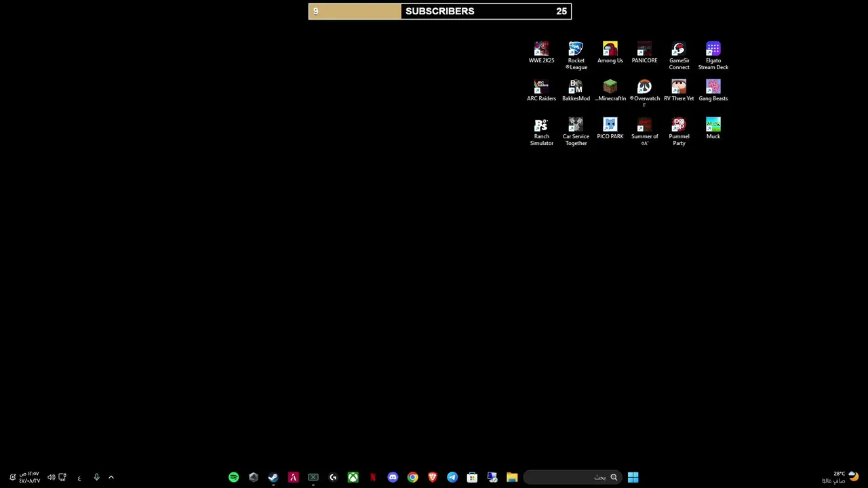Open the Windows Start menu

633,477
